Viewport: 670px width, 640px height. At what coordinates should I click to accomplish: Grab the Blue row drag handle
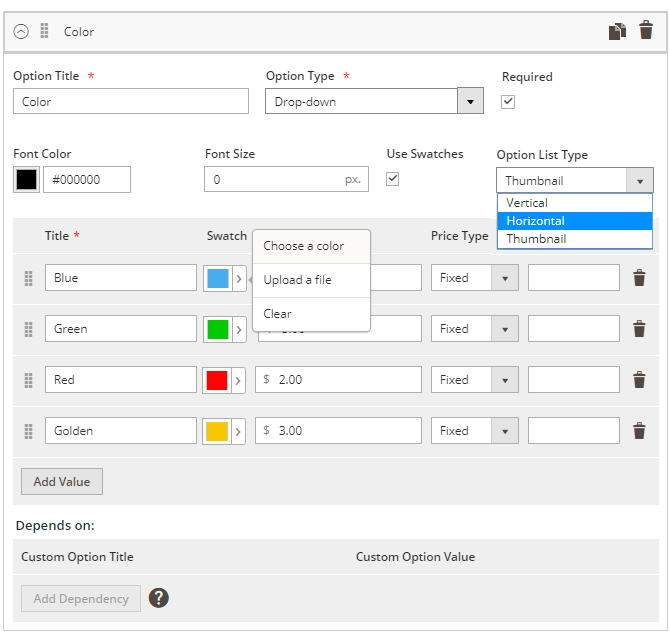(29, 278)
